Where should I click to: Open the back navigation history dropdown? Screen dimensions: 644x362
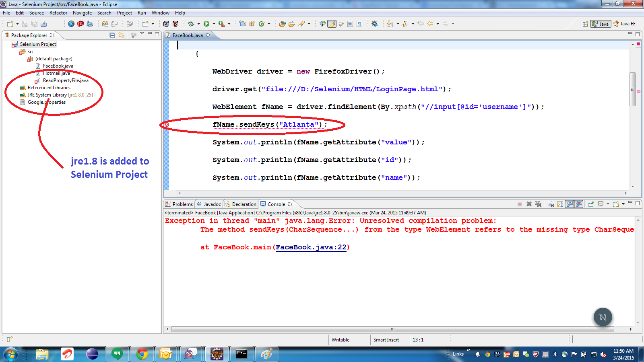[438, 24]
